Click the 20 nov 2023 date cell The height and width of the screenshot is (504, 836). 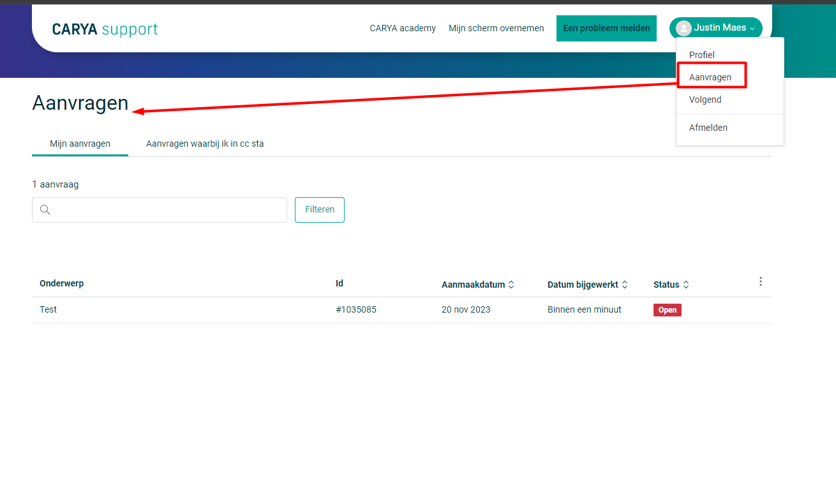pos(466,309)
